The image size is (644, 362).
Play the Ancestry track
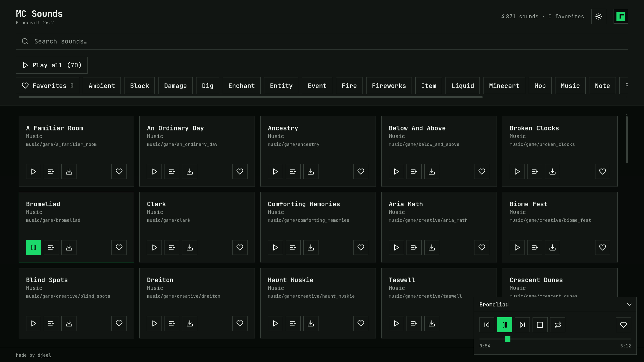pyautogui.click(x=275, y=171)
